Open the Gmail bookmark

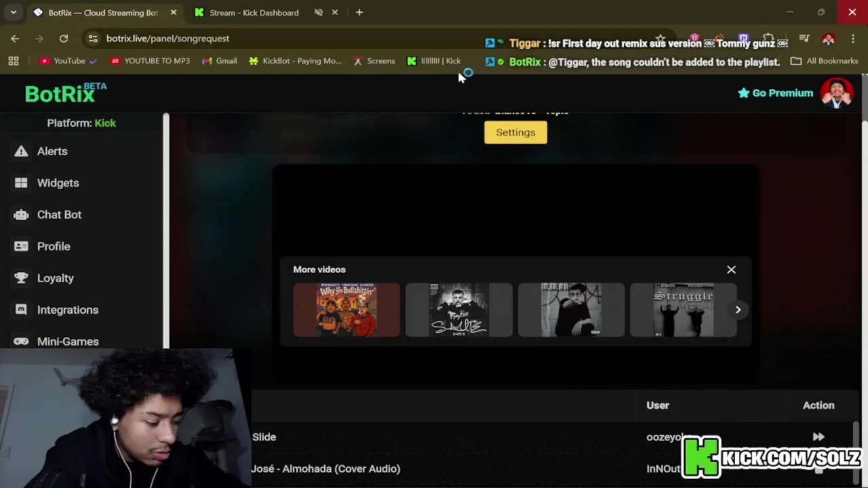(x=219, y=61)
